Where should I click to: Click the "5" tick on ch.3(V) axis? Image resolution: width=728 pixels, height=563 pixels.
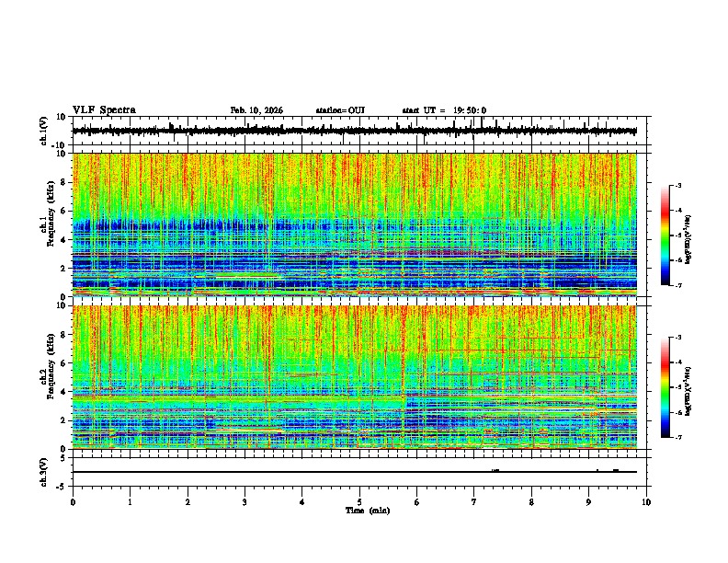[x=64, y=458]
